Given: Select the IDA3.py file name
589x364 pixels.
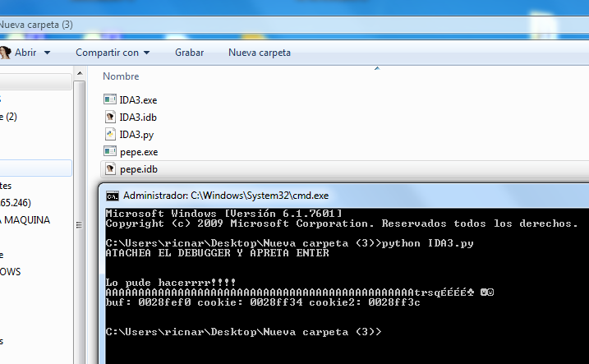Looking at the screenshot, I should tap(136, 134).
